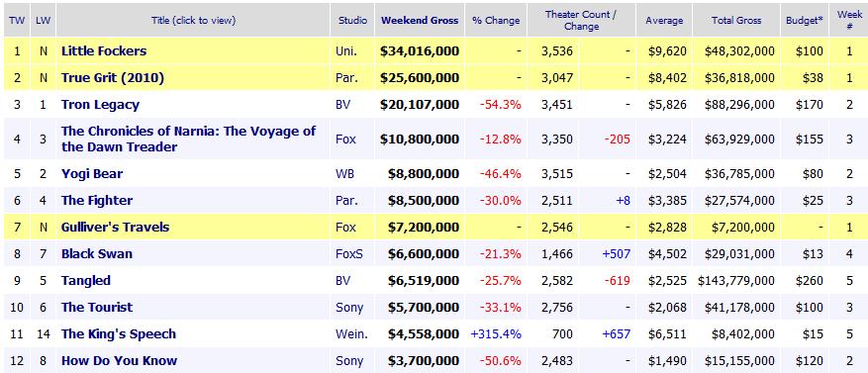868x373 pixels.
Task: Open the Black Swan link
Action: [97, 254]
